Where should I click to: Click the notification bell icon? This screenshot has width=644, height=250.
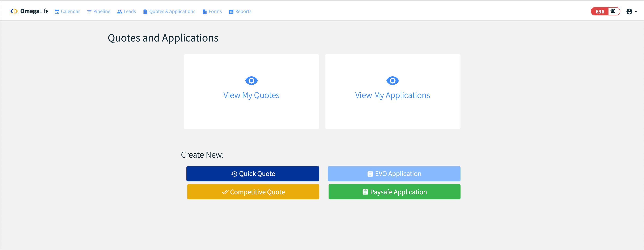613,11
